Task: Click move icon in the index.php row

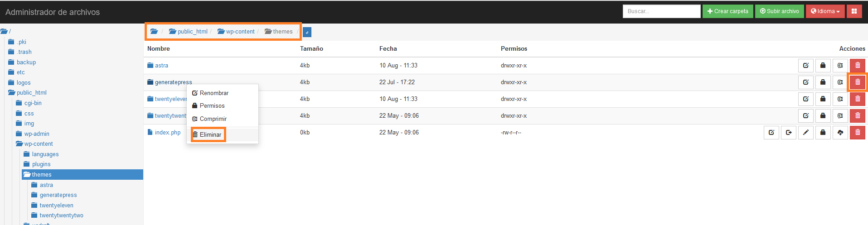Action: (788, 133)
